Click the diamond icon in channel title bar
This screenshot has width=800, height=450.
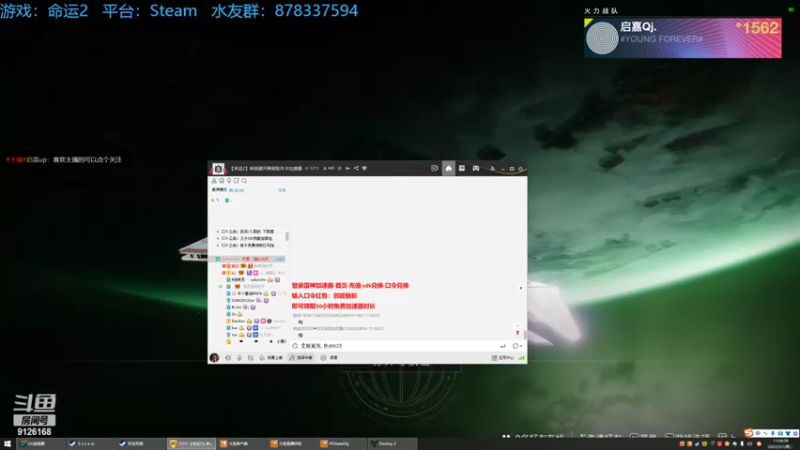tap(364, 168)
